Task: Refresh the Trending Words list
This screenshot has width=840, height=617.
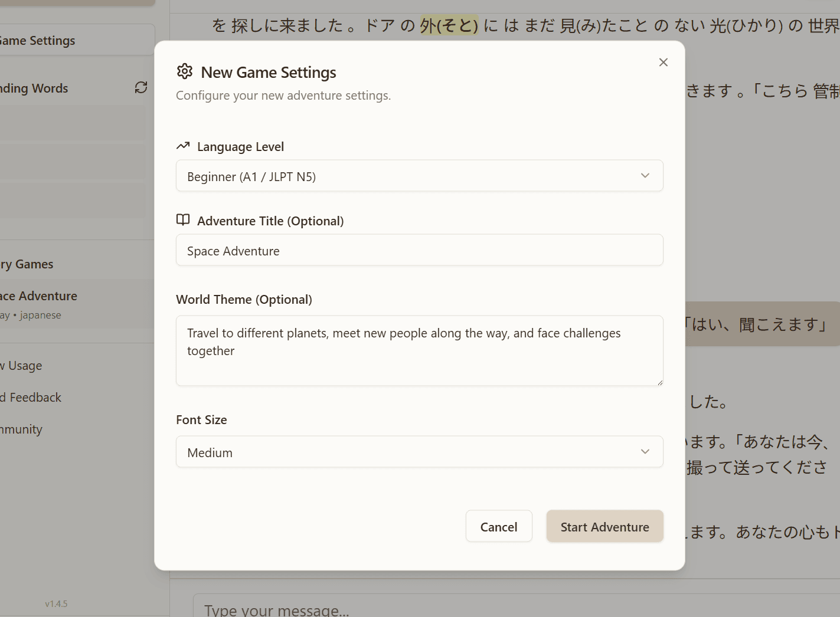Action: tap(140, 88)
